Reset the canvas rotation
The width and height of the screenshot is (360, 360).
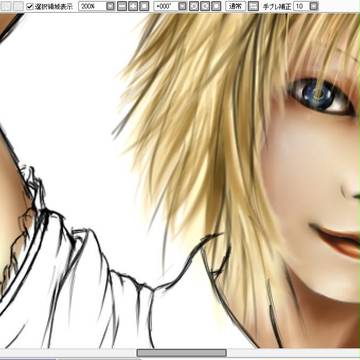point(216,6)
